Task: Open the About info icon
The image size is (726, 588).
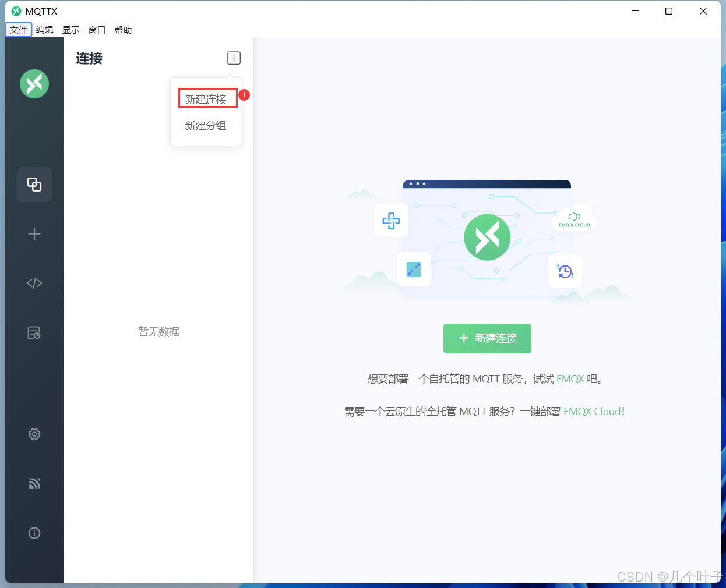Action: [x=34, y=533]
